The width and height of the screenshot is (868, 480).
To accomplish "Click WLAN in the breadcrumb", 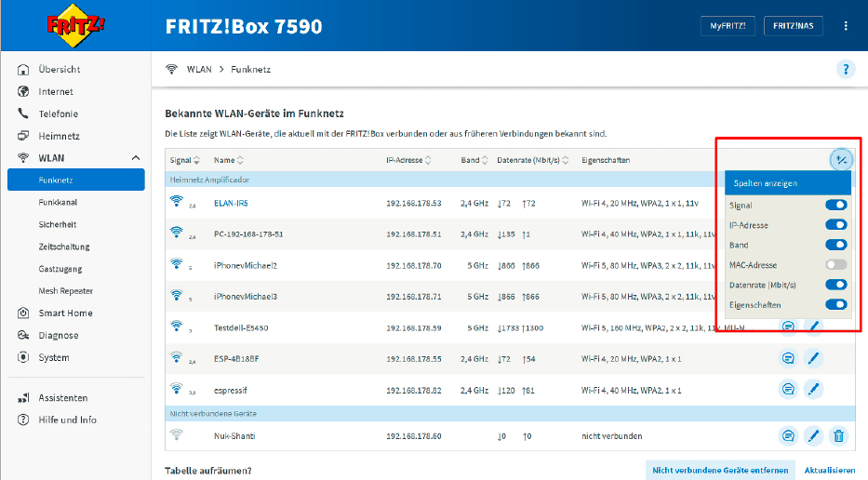I will 199,69.
